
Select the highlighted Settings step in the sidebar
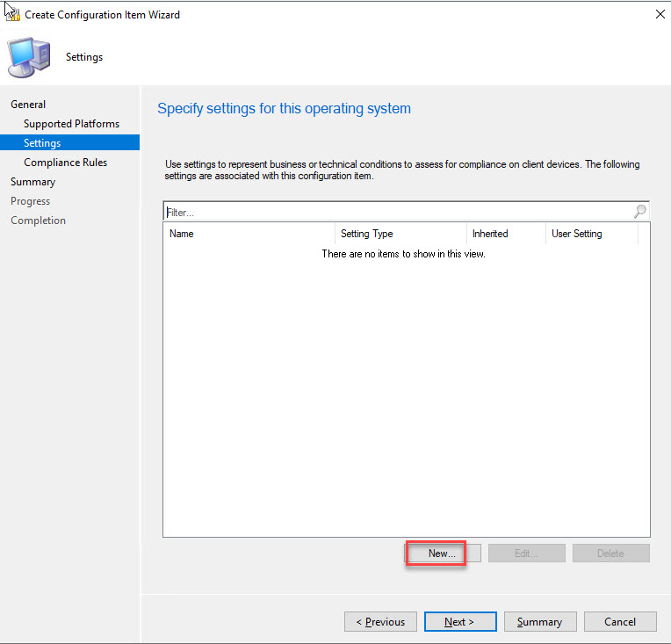(x=42, y=143)
